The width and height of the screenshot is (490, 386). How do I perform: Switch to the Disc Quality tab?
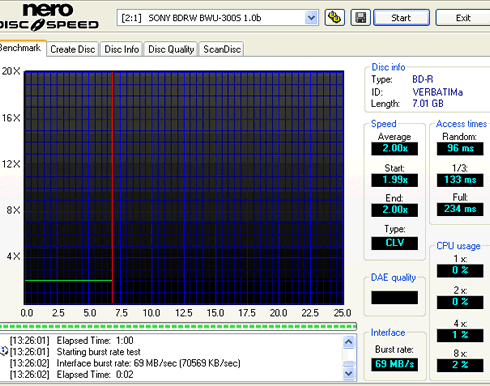[171, 49]
